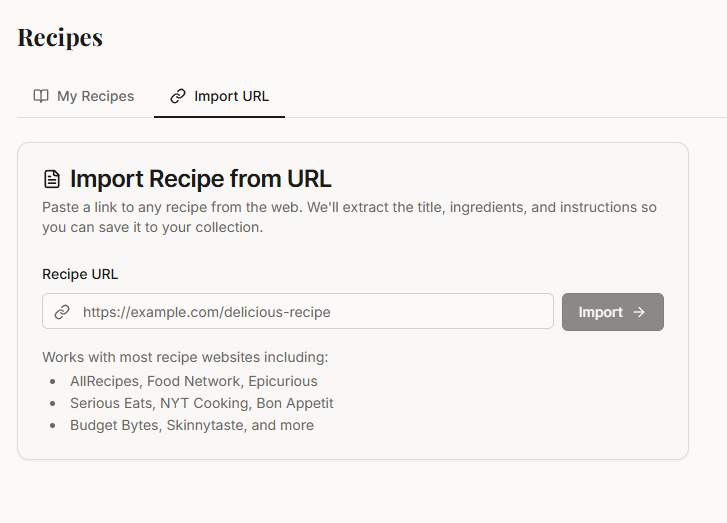This screenshot has width=727, height=523.
Task: Click the link icon inside Recipe URL field
Action: (x=62, y=312)
